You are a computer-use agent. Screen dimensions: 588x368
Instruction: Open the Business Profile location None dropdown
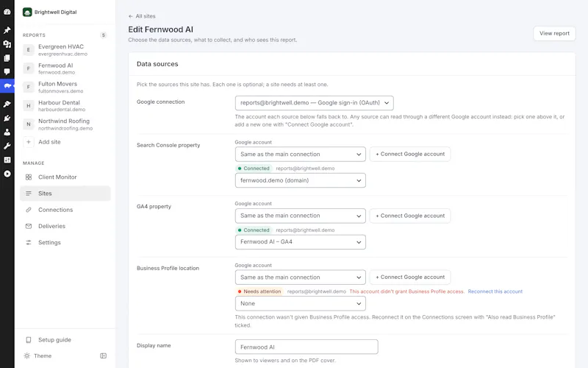[x=301, y=303]
